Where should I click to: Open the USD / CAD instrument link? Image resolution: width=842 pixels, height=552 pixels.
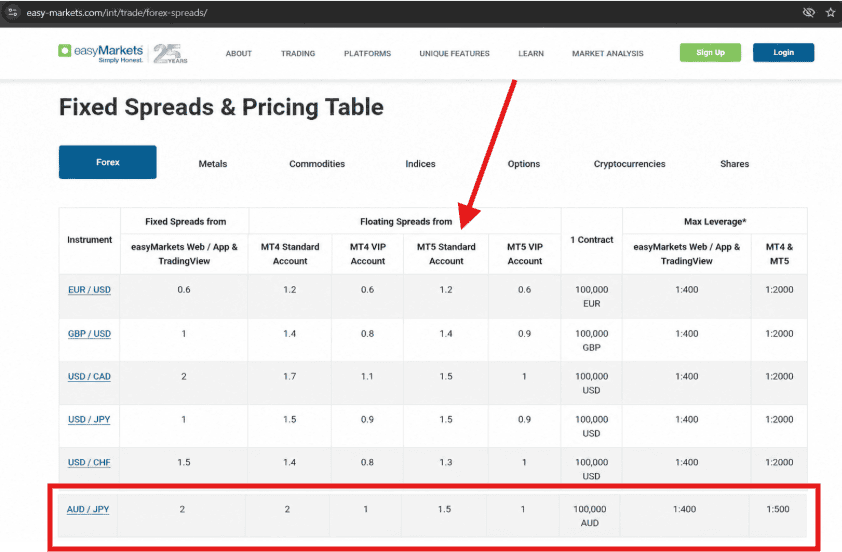(x=89, y=377)
